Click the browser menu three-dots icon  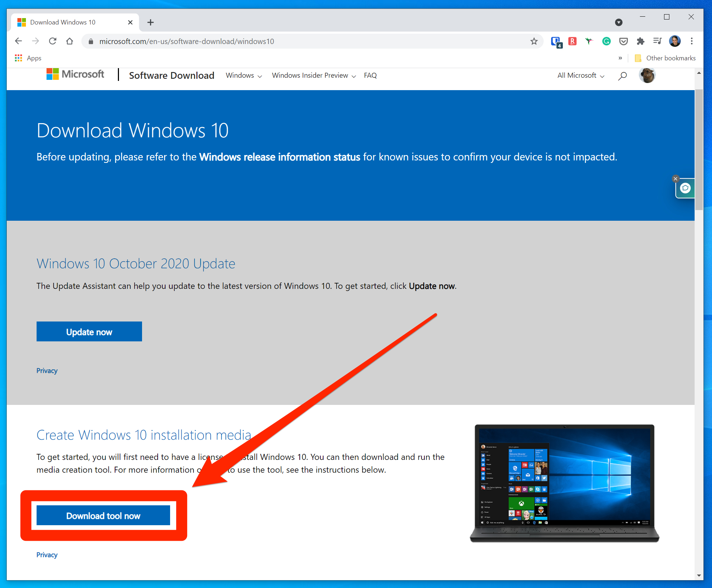pyautogui.click(x=693, y=42)
